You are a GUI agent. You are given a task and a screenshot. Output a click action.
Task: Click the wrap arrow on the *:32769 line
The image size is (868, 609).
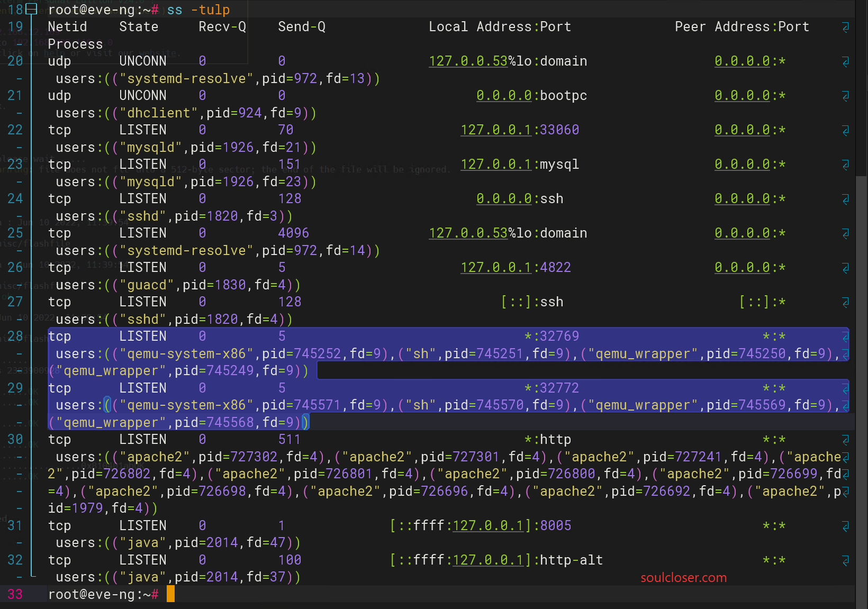[x=845, y=337]
